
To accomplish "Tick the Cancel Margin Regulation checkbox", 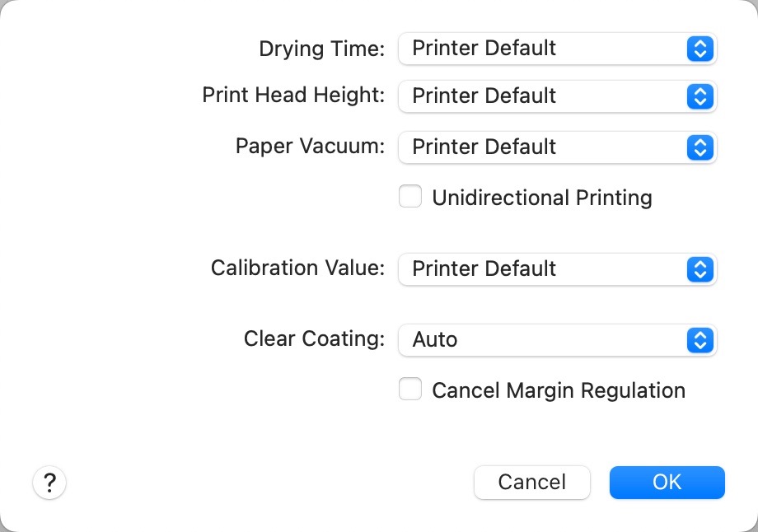I will pyautogui.click(x=410, y=390).
